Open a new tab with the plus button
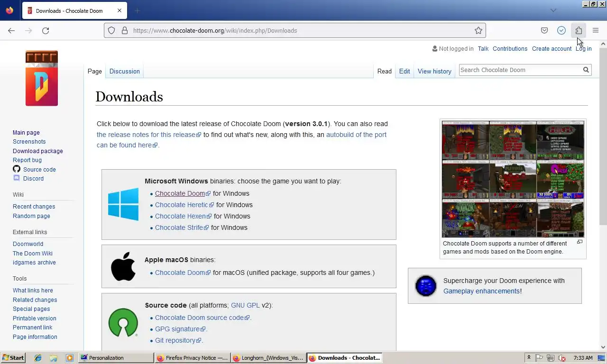This screenshot has width=607, height=364. click(137, 10)
